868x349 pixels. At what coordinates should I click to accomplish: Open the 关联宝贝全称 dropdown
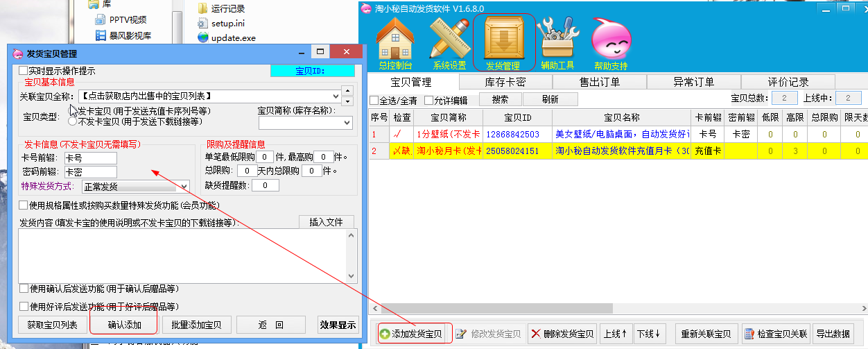[x=336, y=96]
